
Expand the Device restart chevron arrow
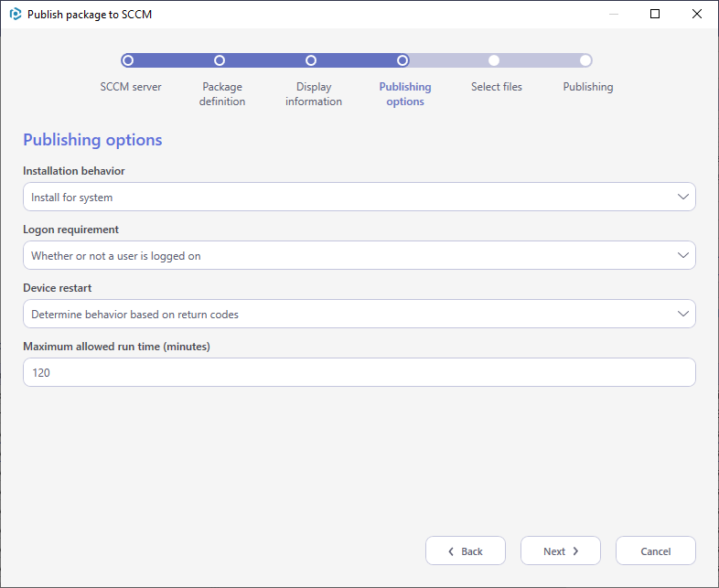tap(683, 314)
